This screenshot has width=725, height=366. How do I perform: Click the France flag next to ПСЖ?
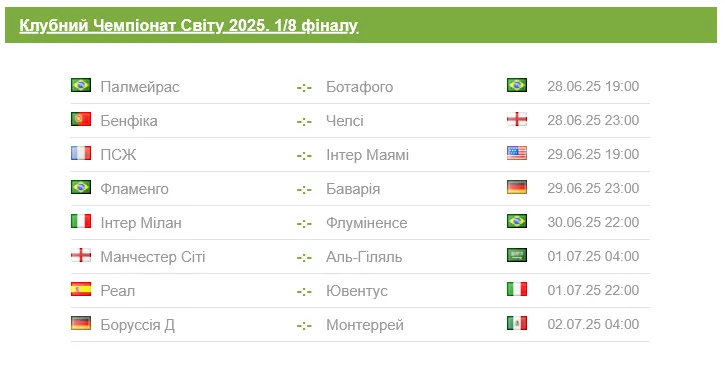pyautogui.click(x=81, y=153)
